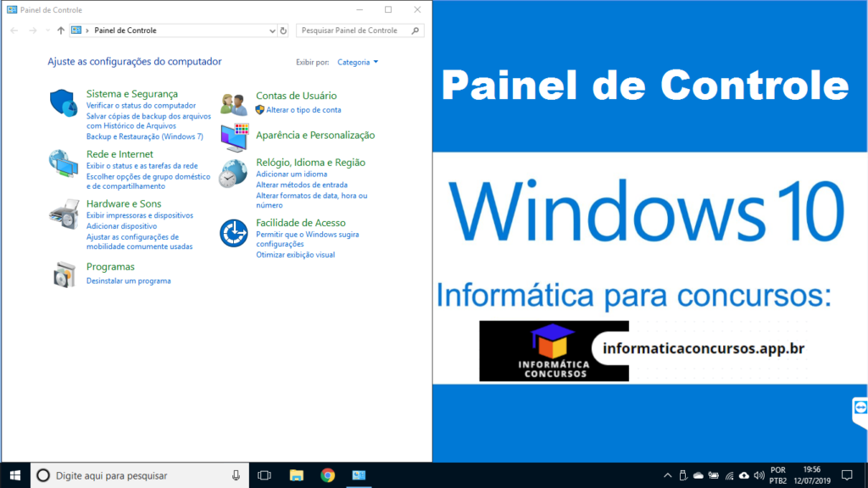The image size is (868, 488).
Task: Open Google Chrome from the taskbar
Action: point(328,475)
